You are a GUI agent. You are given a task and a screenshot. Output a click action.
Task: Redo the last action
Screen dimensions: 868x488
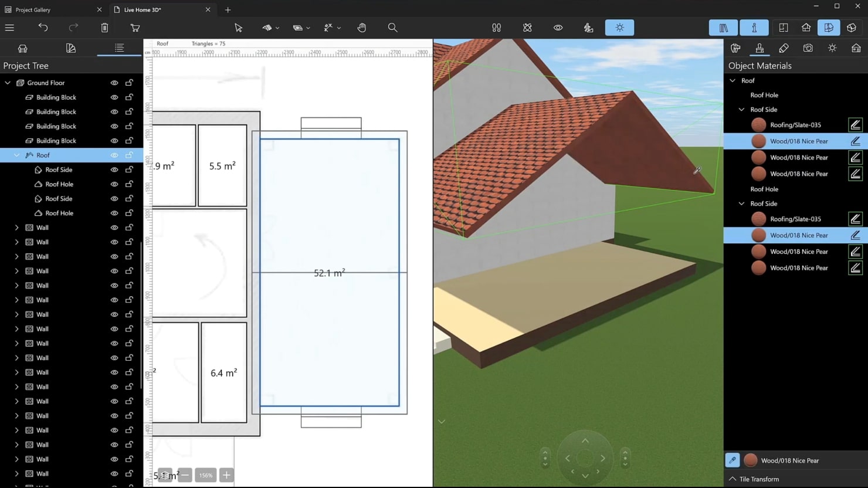coord(73,28)
